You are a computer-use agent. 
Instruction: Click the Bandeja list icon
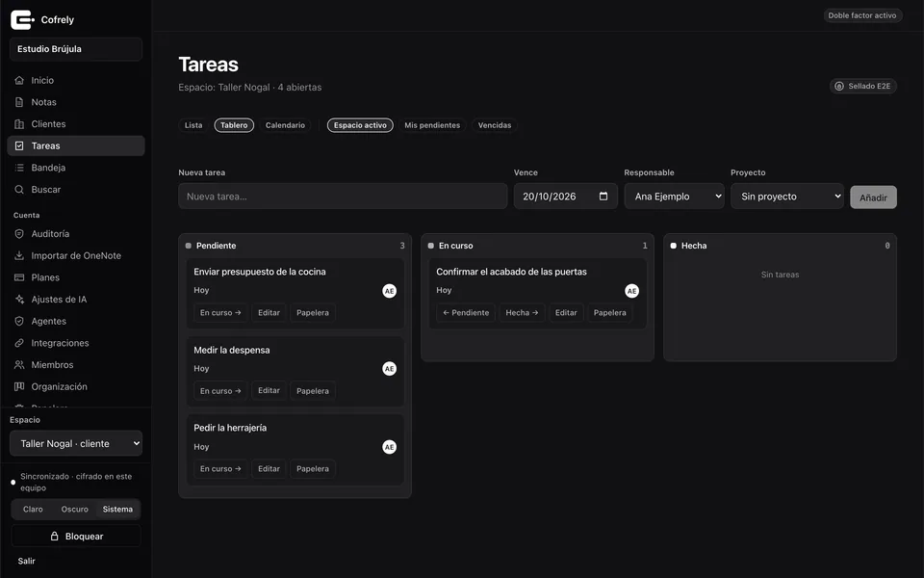coord(19,168)
